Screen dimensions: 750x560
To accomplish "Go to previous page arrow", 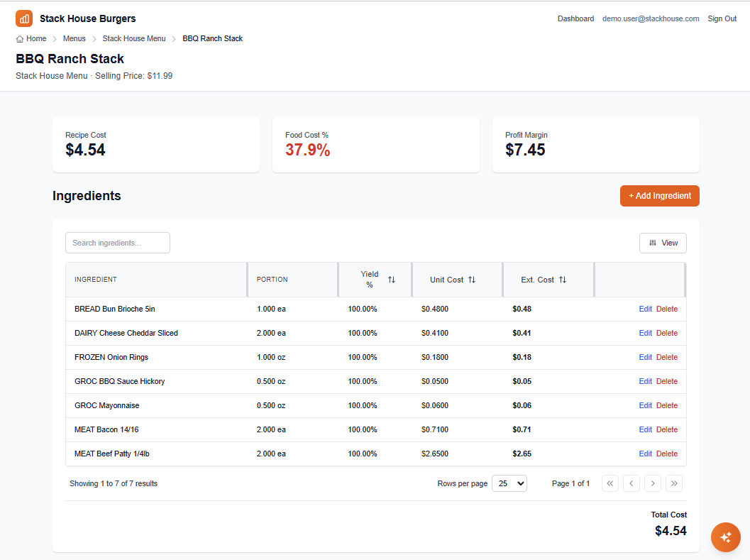I will tap(632, 483).
